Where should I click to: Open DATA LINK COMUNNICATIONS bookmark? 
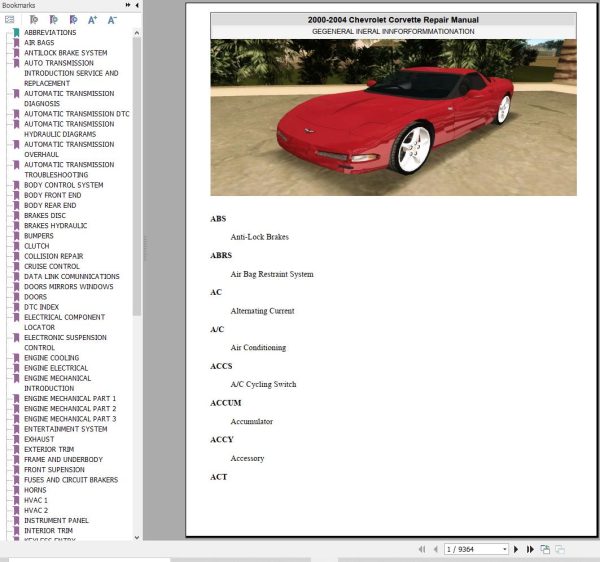click(x=72, y=276)
